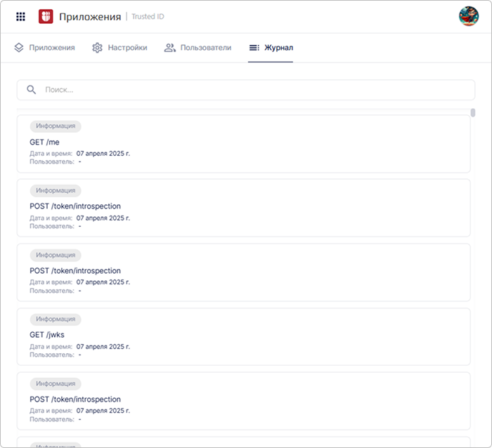Open the GET /me log entry

243,144
